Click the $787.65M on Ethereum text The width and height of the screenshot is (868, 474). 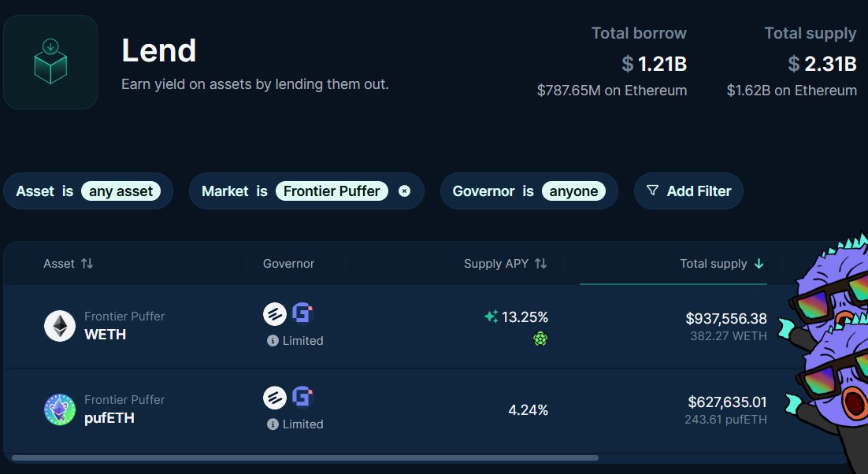tap(612, 90)
